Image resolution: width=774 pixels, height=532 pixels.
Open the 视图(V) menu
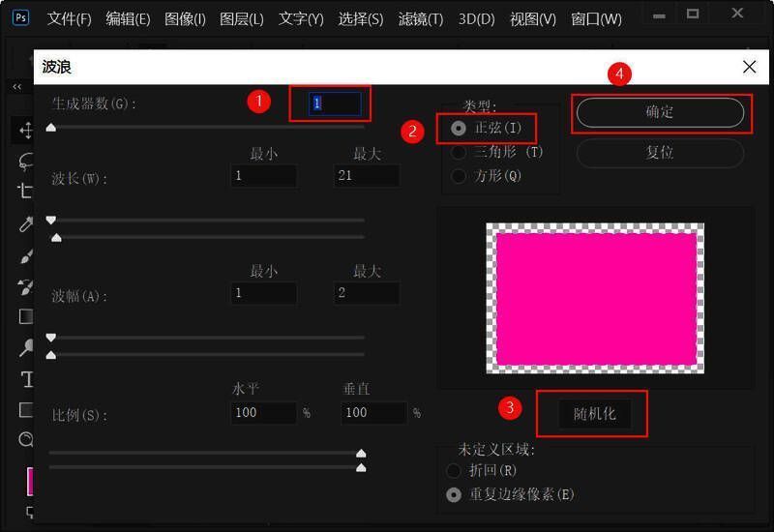533,18
